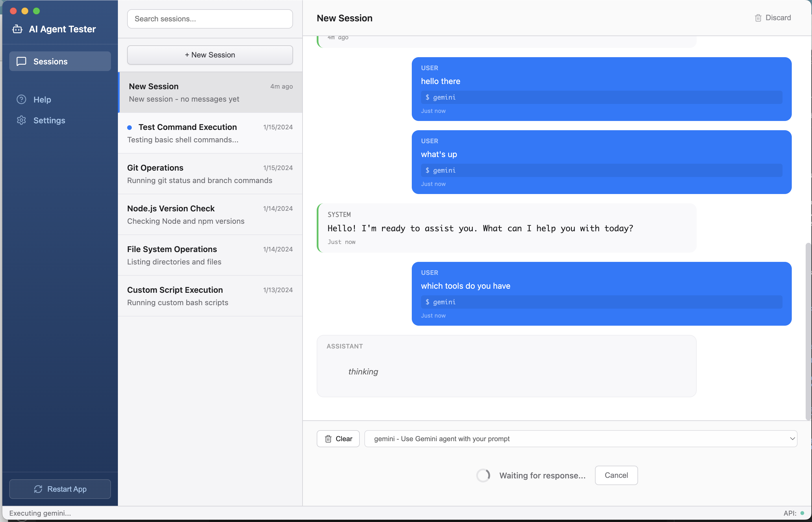Select the Sessions chat bubble icon
The height and width of the screenshot is (522, 812).
point(21,61)
